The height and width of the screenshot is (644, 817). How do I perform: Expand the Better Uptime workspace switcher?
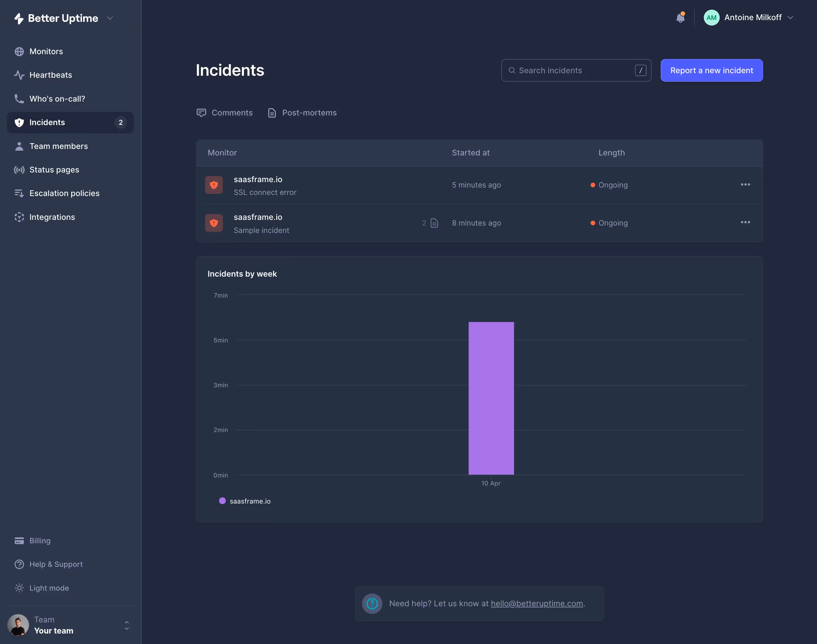pyautogui.click(x=110, y=18)
